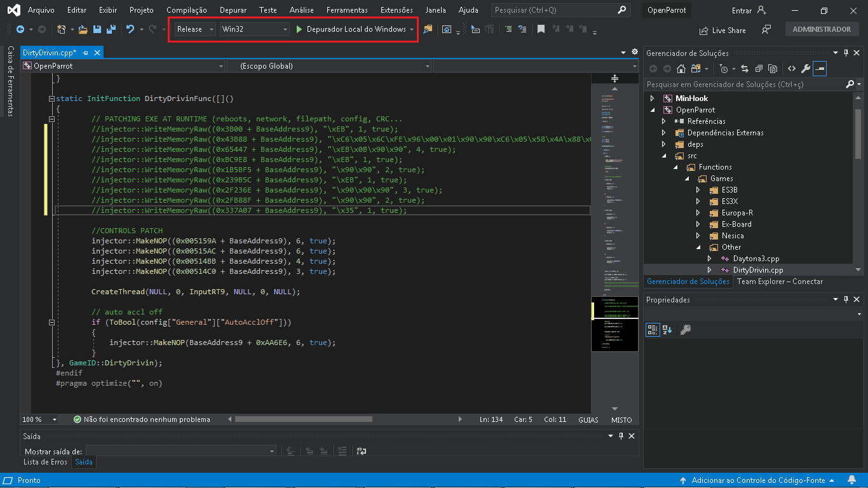Viewport: 868px width, 488px height.
Task: Open the Release configuration dropdown
Action: (x=212, y=29)
